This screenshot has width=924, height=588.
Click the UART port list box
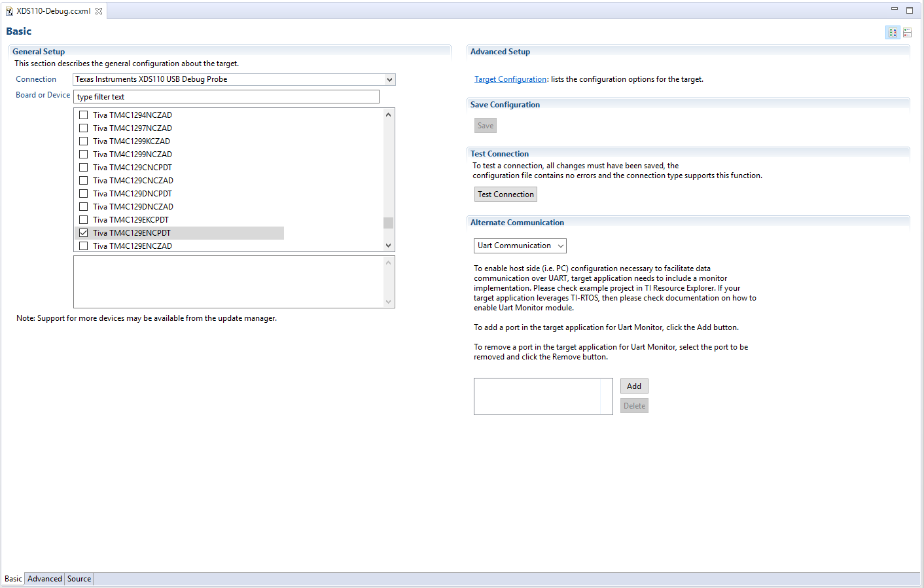tap(543, 396)
